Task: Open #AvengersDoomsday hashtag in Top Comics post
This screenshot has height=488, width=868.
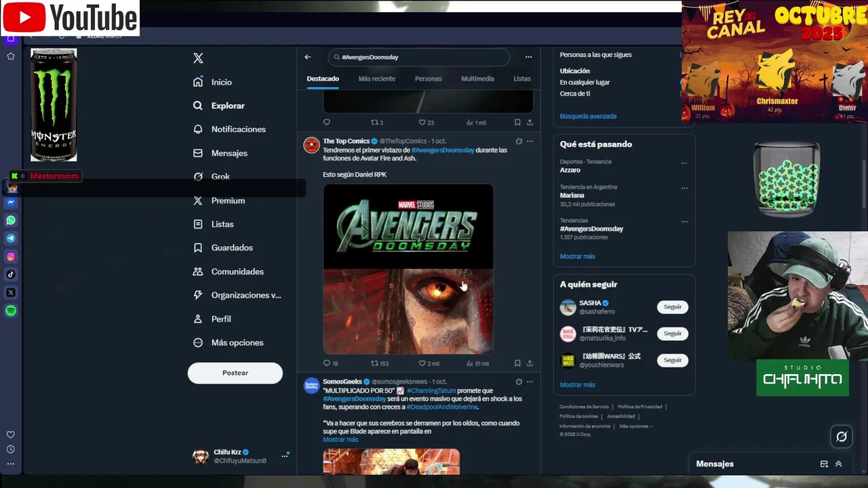Action: coord(443,150)
